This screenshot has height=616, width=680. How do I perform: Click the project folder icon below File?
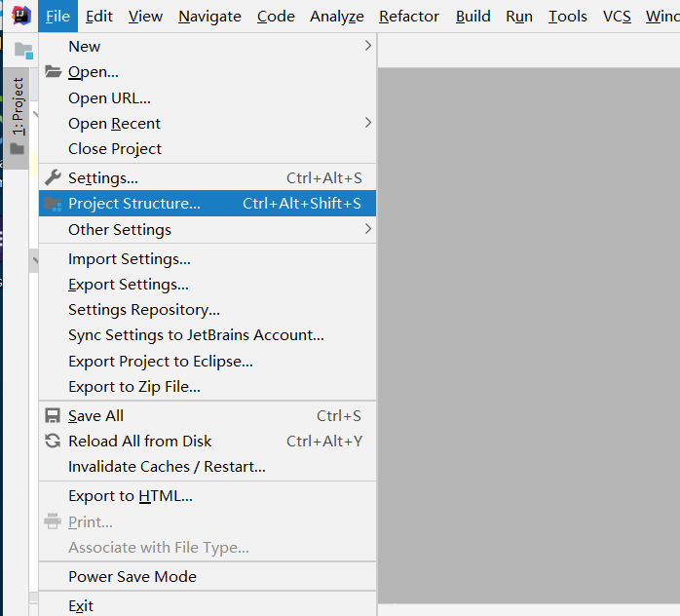[x=23, y=51]
